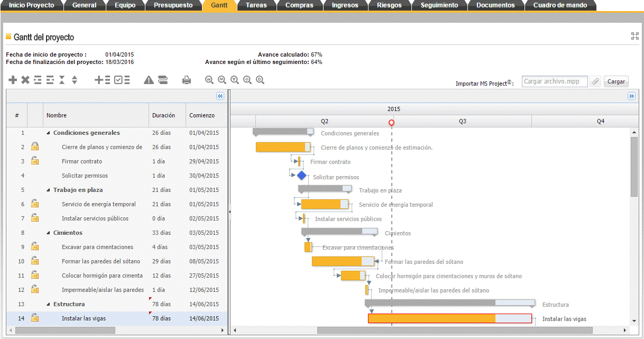Viewport: 644px width, 339px height.
Task: Click the zoom to month magnifier (M)
Action: pyautogui.click(x=222, y=80)
